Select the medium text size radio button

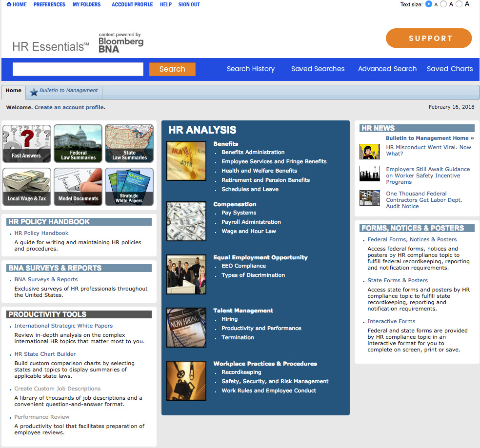point(443,4)
